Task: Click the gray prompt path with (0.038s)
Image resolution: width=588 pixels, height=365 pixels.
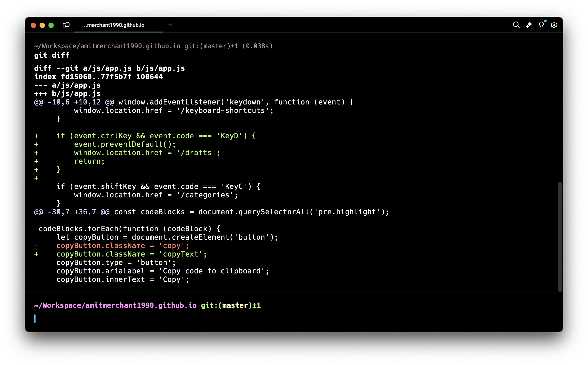Action: (154, 46)
